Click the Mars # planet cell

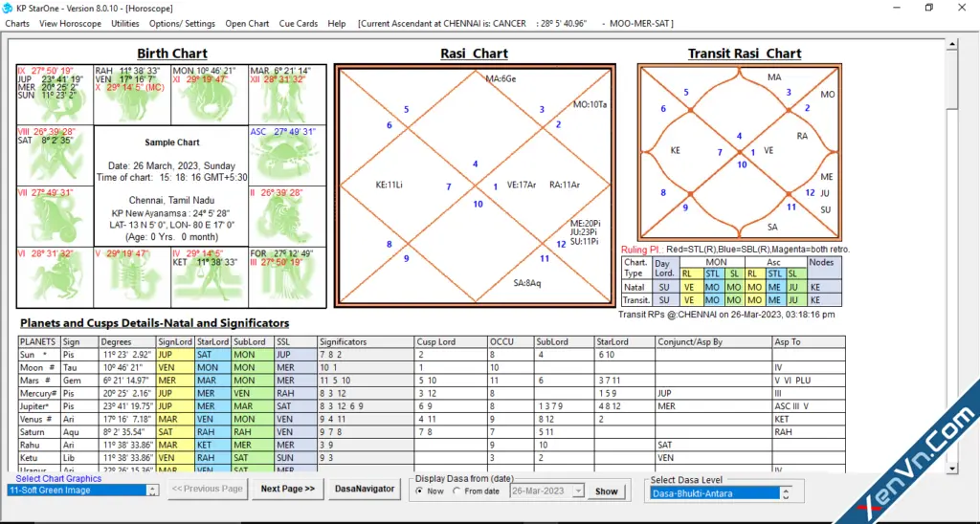point(39,381)
